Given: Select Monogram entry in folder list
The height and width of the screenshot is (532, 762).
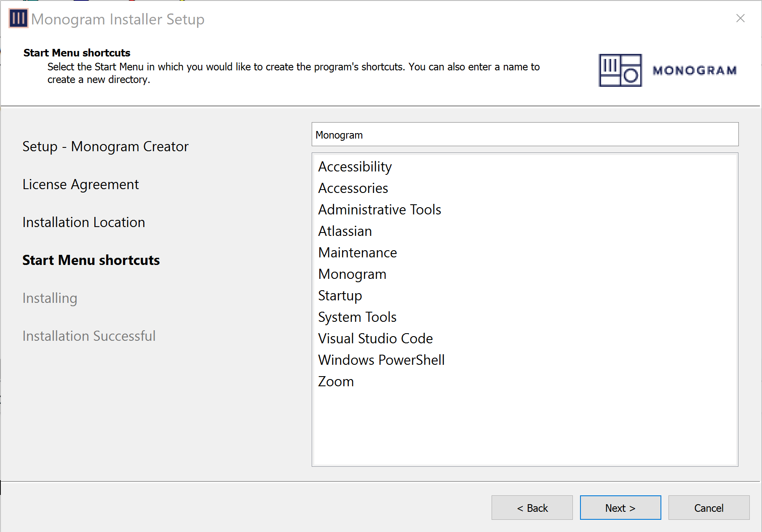Looking at the screenshot, I should (352, 274).
